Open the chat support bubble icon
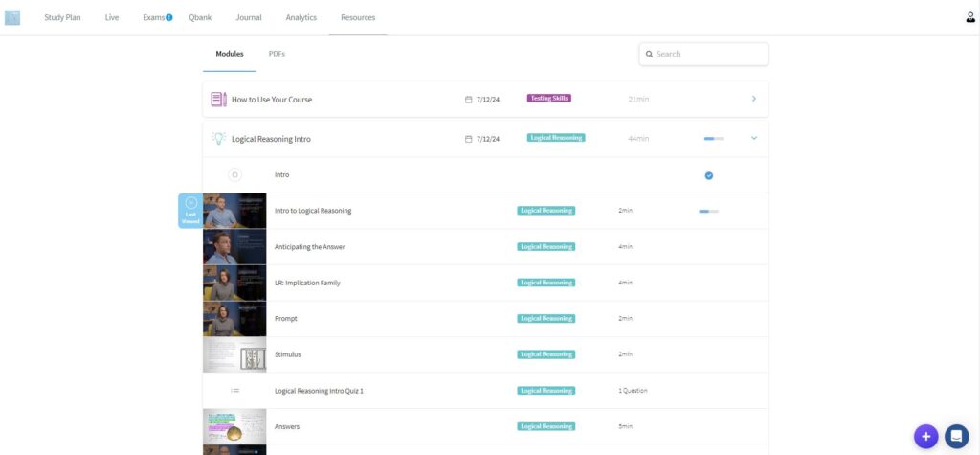Viewport: 980px width, 455px height. click(956, 436)
